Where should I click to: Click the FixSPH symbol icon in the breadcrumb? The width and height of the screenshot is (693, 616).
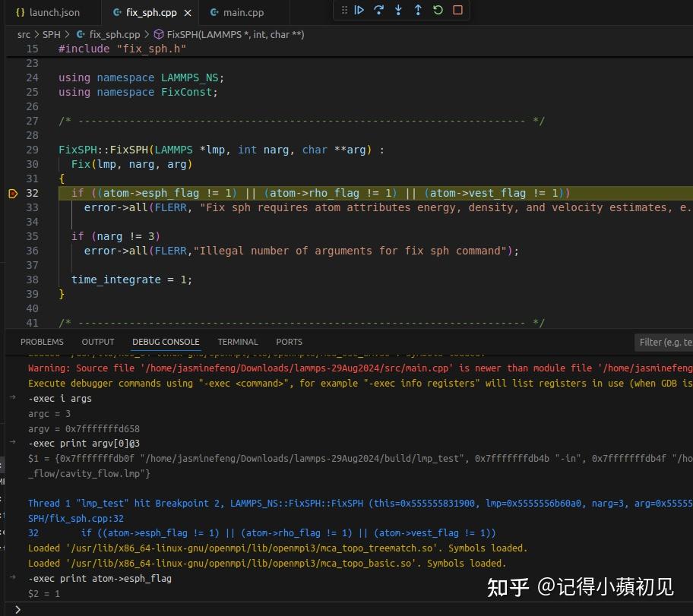click(157, 34)
